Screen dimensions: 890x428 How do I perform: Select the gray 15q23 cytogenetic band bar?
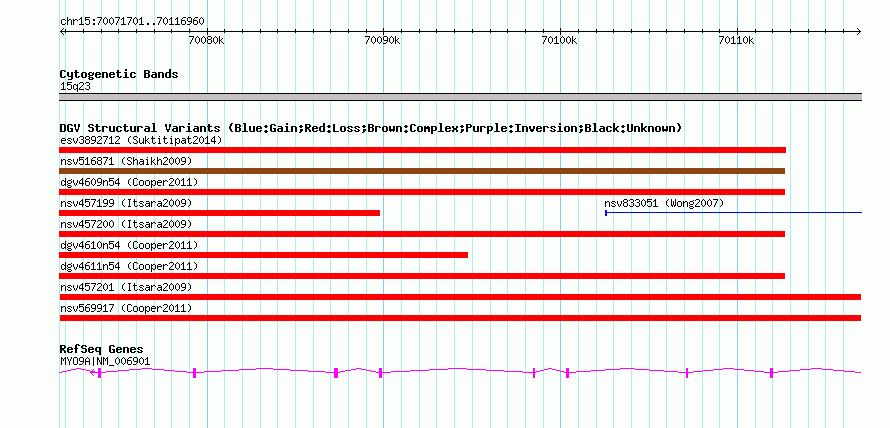pyautogui.click(x=460, y=97)
